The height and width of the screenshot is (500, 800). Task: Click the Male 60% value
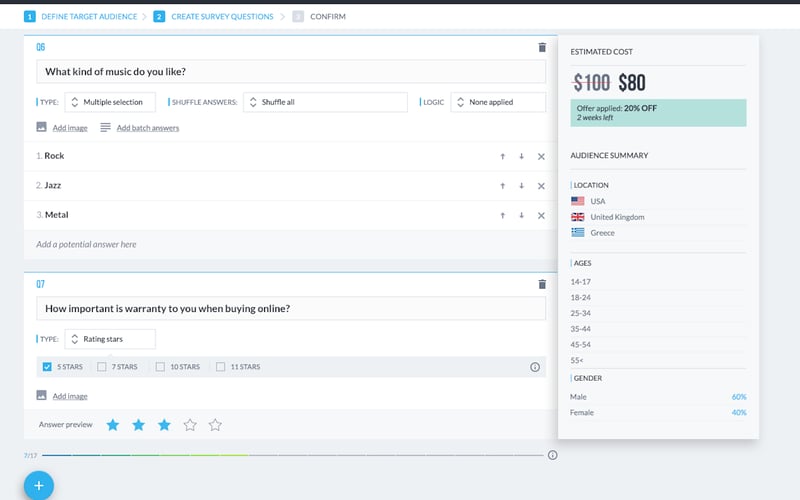point(739,396)
